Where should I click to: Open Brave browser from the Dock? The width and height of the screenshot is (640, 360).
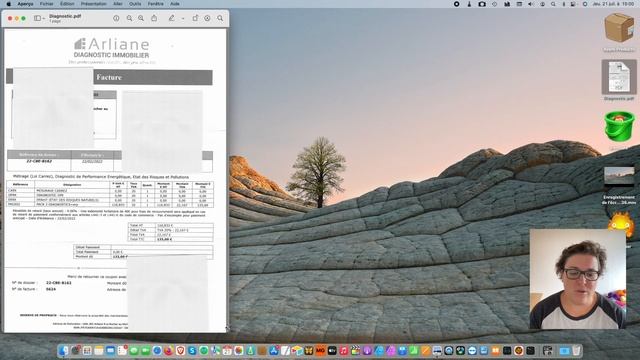(180, 351)
